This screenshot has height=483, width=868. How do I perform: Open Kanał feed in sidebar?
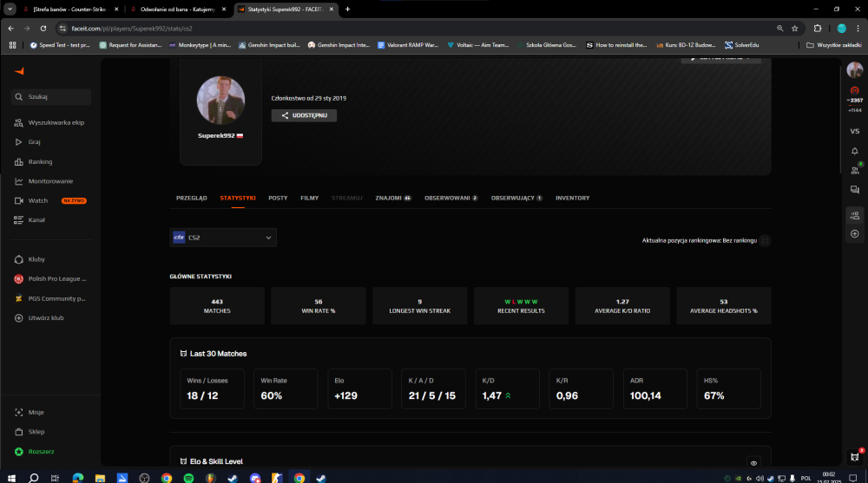[x=30, y=219]
